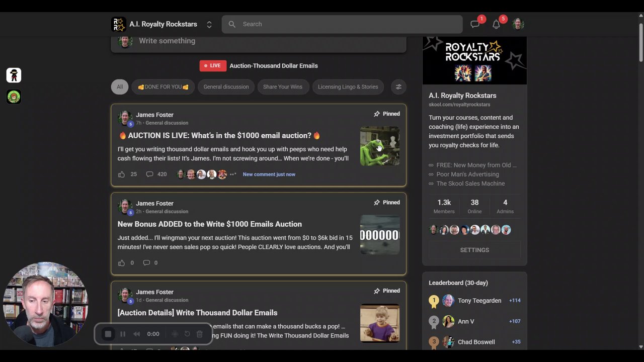Like the New Bonus ADDED post
644x362 pixels.
121,263
